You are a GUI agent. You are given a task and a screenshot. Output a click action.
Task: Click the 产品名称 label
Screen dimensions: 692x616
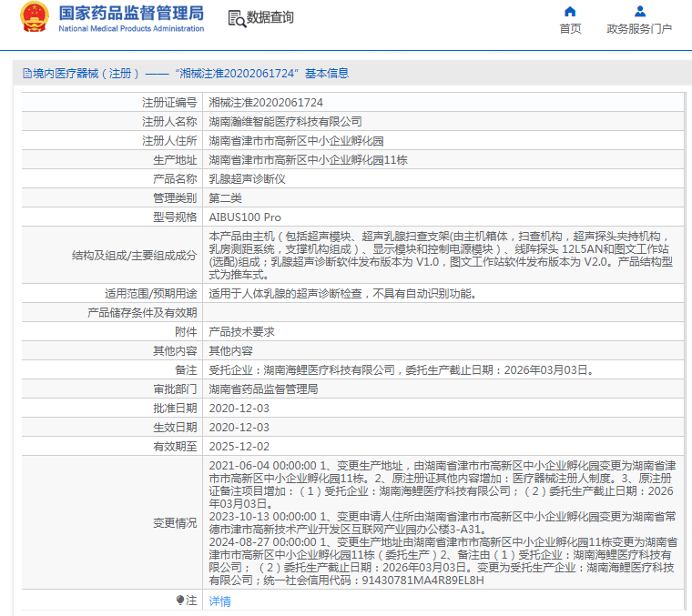175,179
